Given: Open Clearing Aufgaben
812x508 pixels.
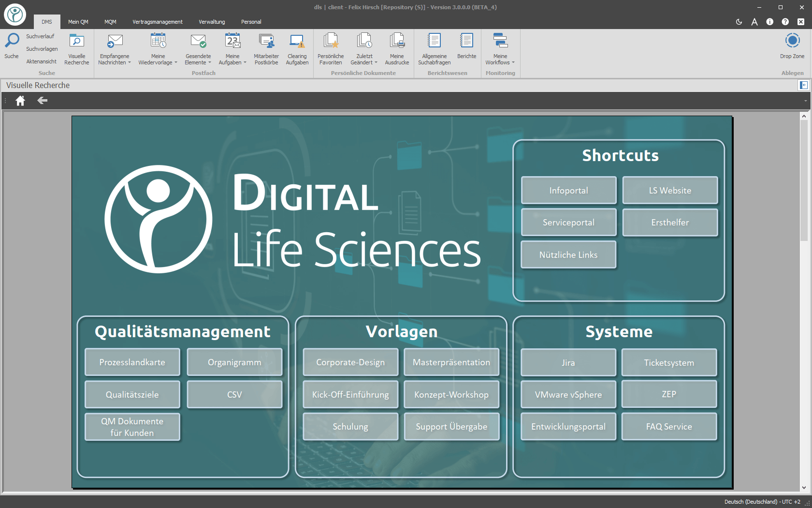Looking at the screenshot, I should [297, 49].
